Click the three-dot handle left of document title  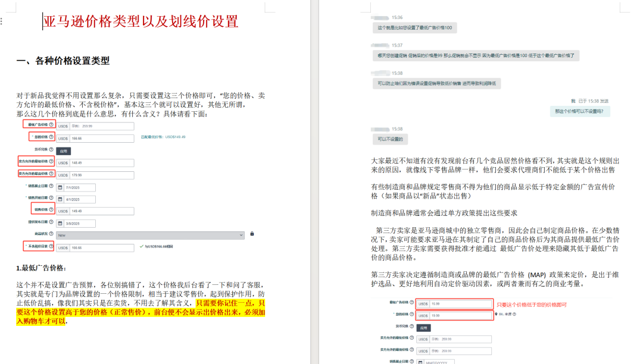tap(2, 21)
